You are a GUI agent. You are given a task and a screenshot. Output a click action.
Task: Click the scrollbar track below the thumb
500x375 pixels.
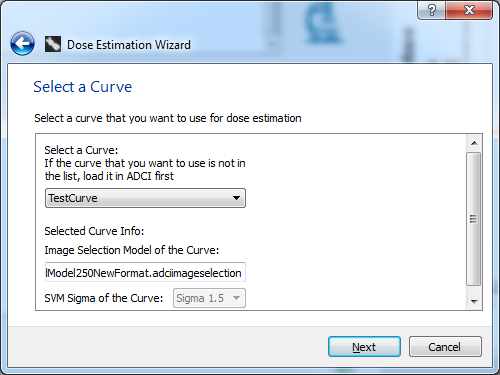(x=474, y=289)
